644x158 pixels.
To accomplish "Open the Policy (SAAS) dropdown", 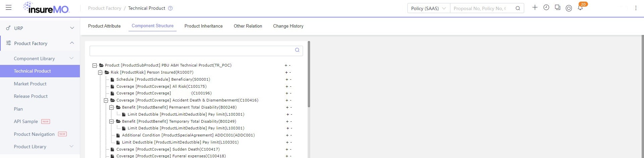I will pos(429,8).
